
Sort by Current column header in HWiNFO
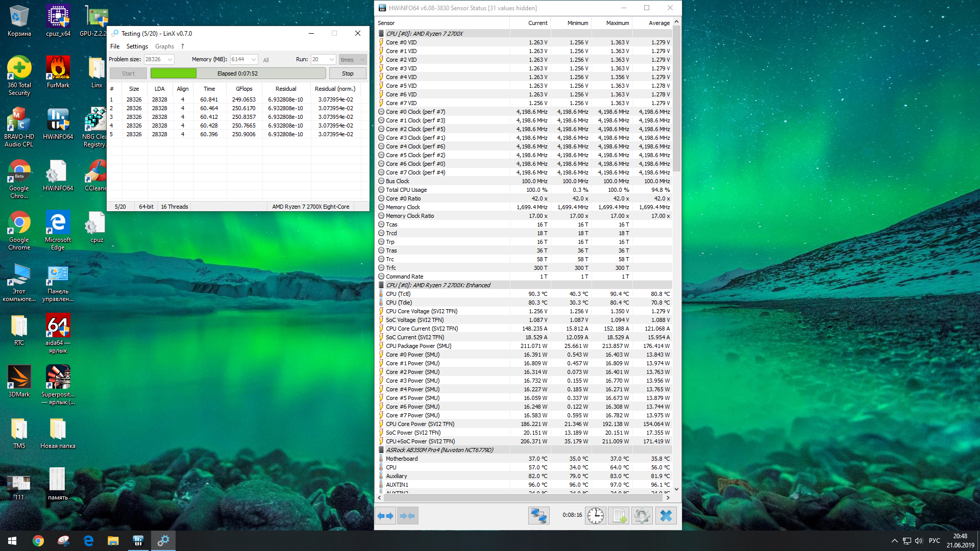point(530,23)
